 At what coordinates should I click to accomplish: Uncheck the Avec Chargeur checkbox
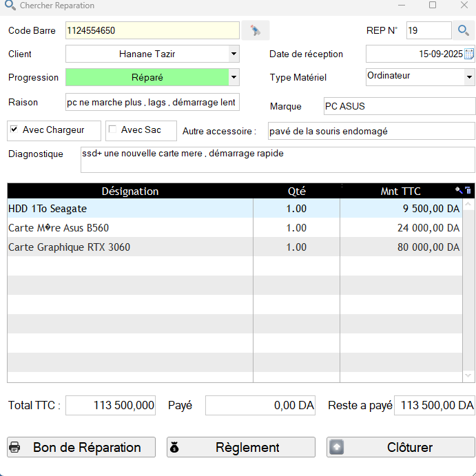[x=14, y=130]
